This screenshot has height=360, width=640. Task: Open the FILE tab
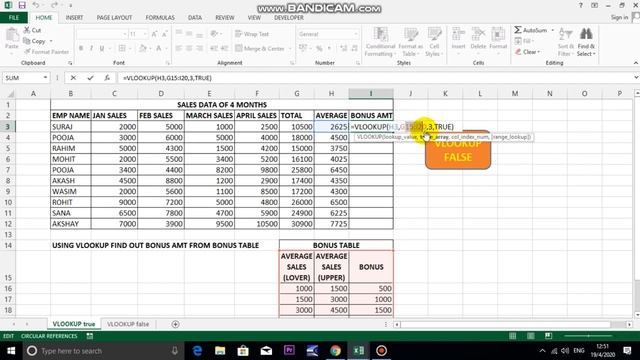14,18
